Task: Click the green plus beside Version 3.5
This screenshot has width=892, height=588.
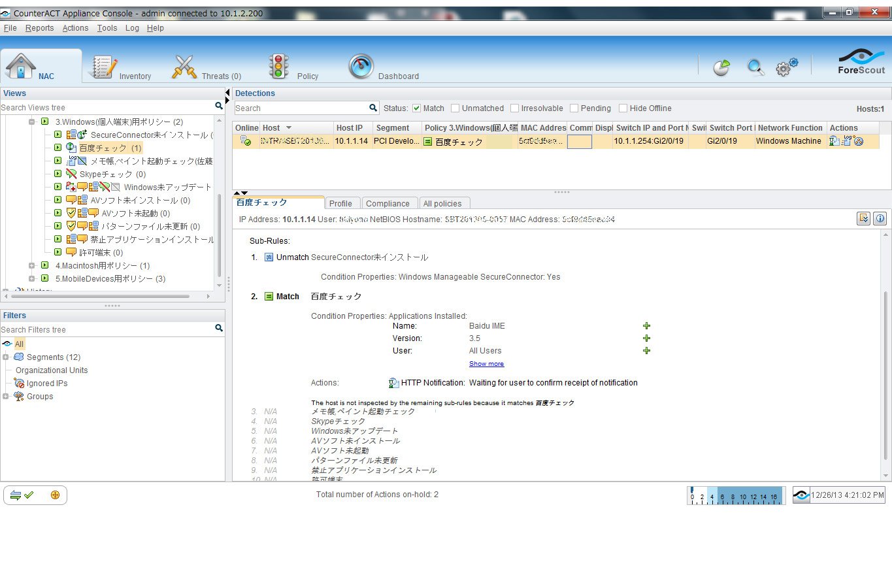Action: (x=646, y=338)
